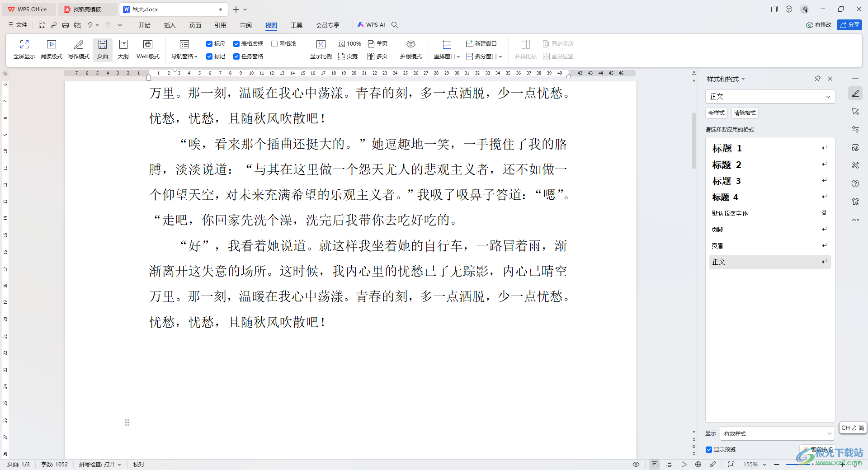Fit zoom to page width (页宽)
The image size is (868, 470).
pyautogui.click(x=348, y=56)
